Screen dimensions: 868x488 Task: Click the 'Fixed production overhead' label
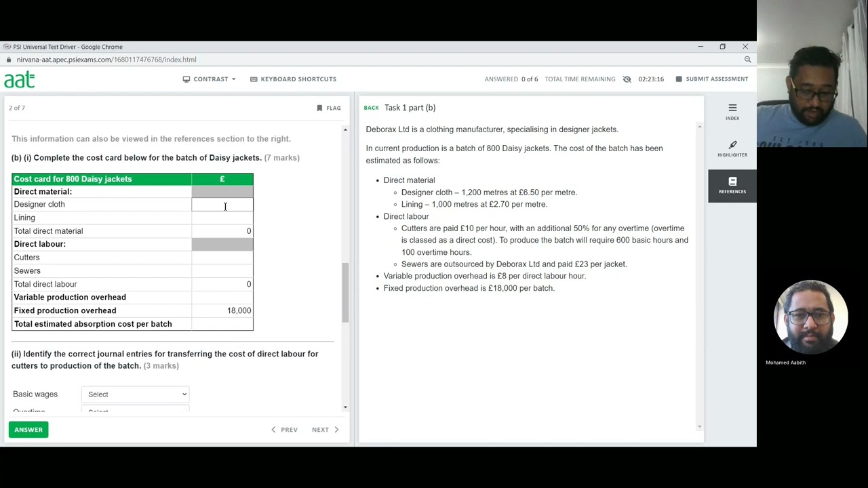coord(65,310)
